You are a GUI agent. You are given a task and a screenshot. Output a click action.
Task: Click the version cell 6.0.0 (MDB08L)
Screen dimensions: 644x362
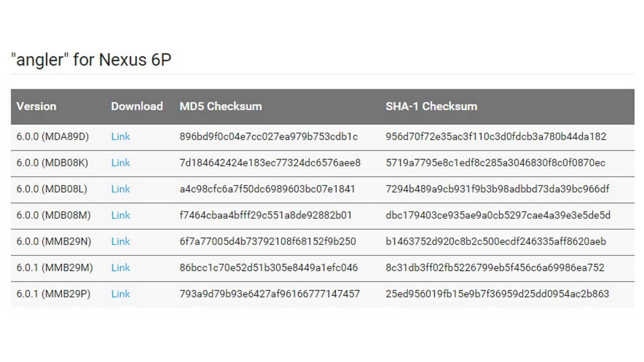[52, 189]
